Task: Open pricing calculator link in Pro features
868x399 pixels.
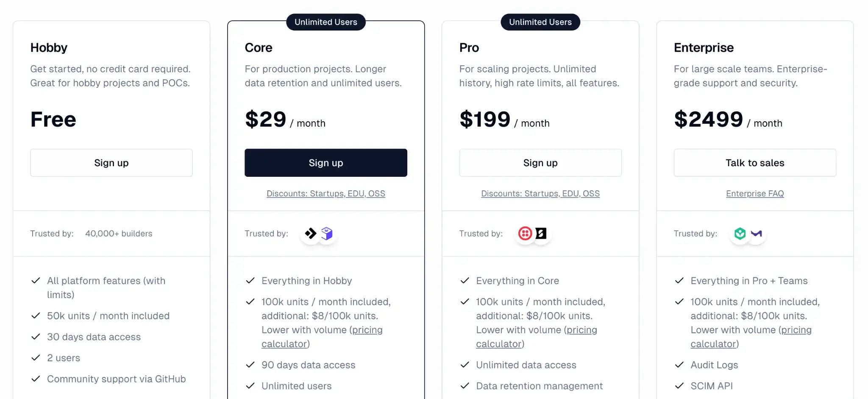Action: 581,330
